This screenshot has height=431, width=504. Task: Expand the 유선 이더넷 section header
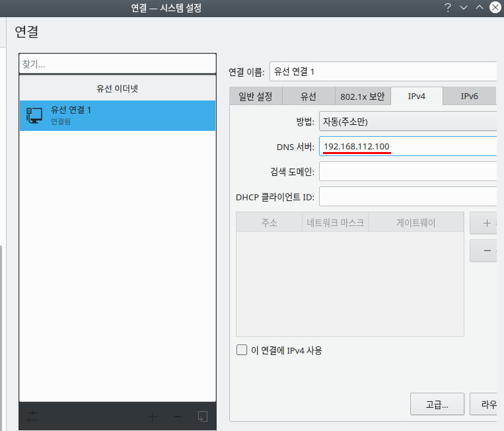tap(118, 88)
